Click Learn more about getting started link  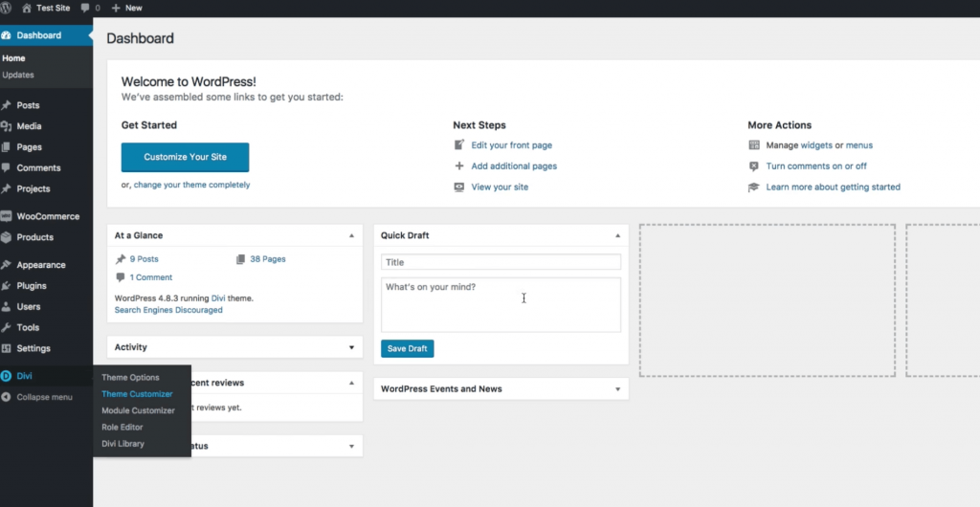[834, 187]
